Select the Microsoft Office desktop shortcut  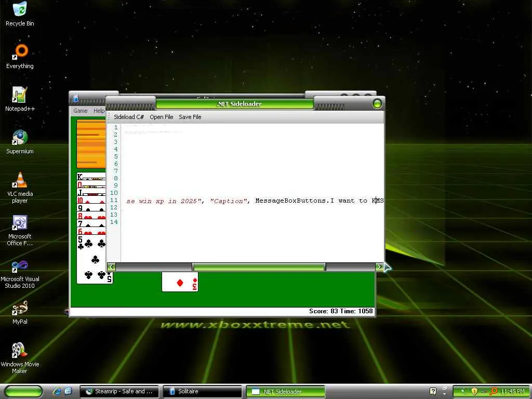(x=20, y=230)
